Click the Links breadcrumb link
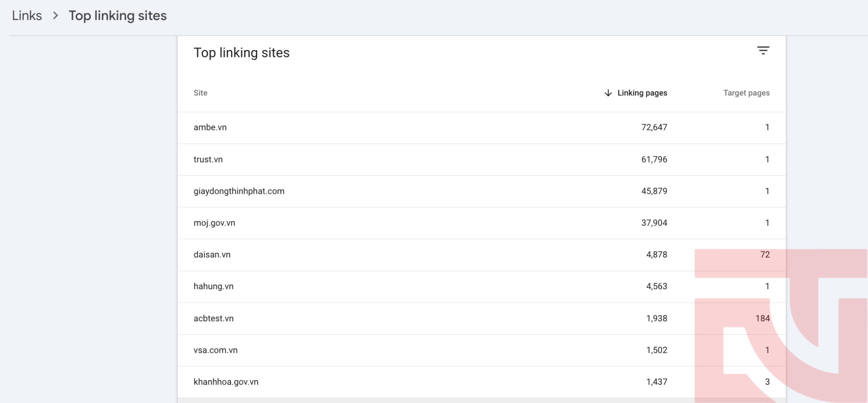This screenshot has height=403, width=868. (27, 16)
